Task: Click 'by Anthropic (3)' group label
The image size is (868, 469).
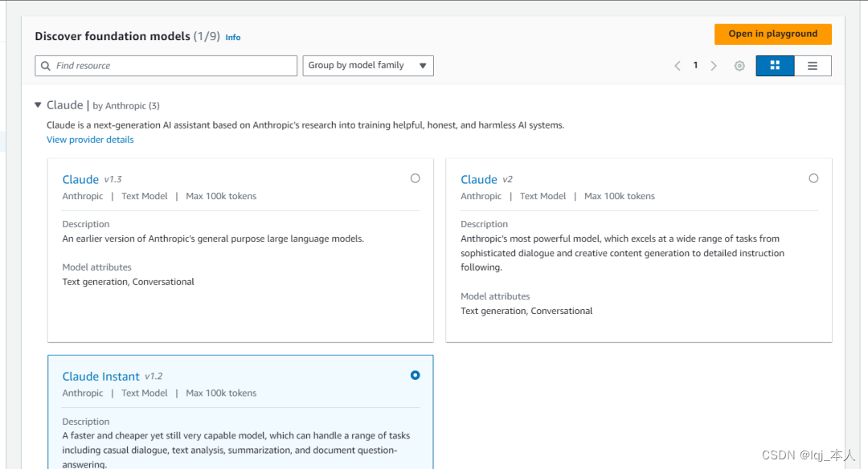Action: click(126, 106)
